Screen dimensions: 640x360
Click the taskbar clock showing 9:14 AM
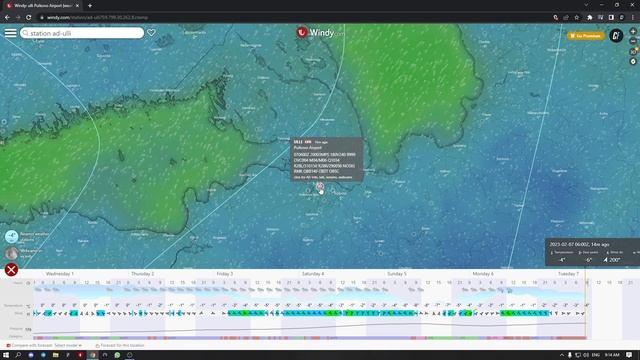(x=612, y=355)
